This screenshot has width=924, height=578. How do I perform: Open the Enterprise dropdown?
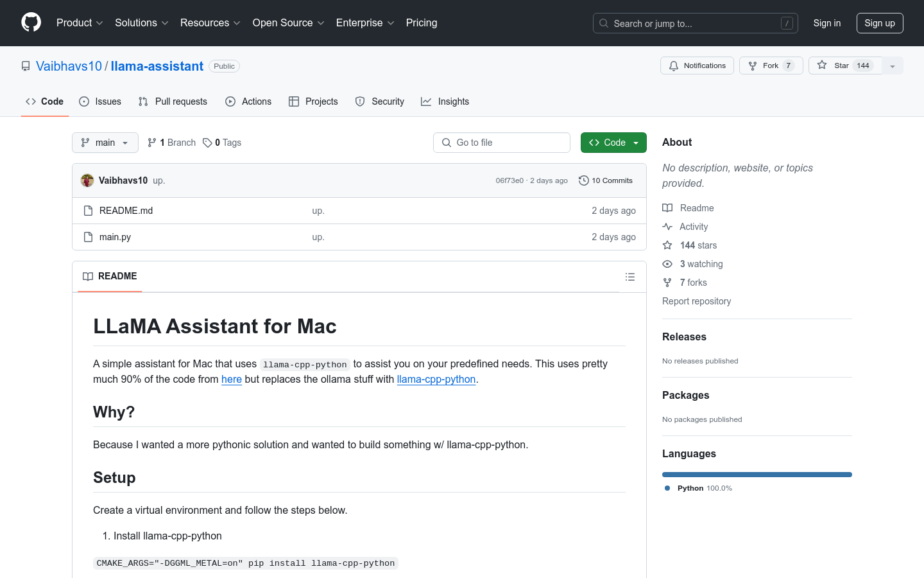coord(365,23)
